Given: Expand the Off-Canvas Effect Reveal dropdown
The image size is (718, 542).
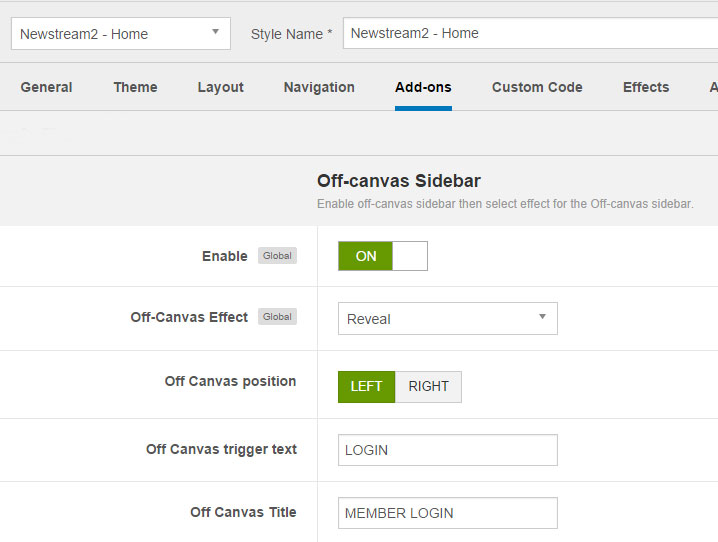Looking at the screenshot, I should [x=448, y=319].
